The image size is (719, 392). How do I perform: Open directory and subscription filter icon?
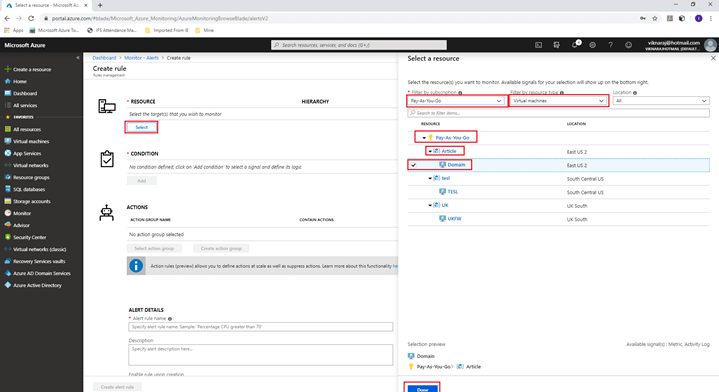pos(556,45)
